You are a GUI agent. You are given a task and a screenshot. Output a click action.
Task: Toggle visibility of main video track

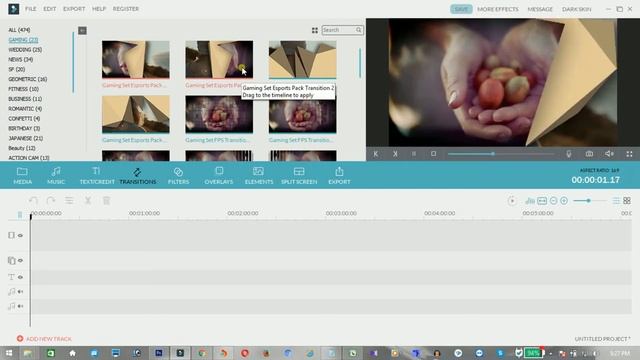20,236
